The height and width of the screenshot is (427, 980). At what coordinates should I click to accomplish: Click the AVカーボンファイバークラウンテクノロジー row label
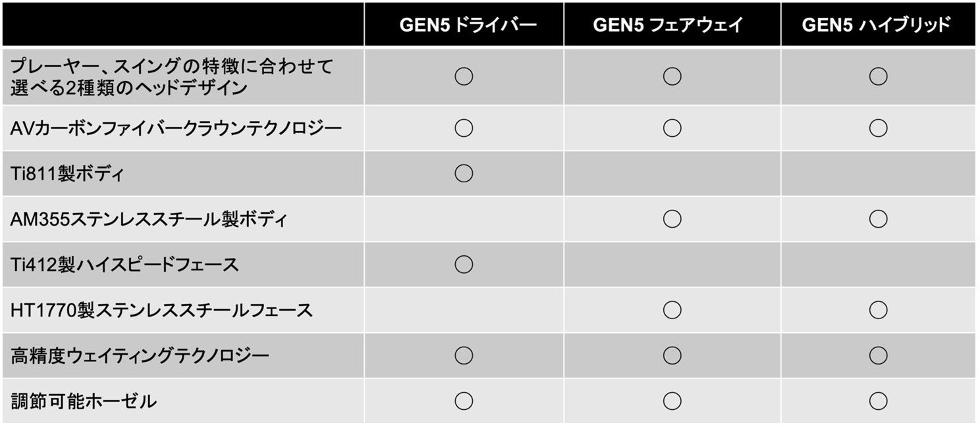pos(176,128)
